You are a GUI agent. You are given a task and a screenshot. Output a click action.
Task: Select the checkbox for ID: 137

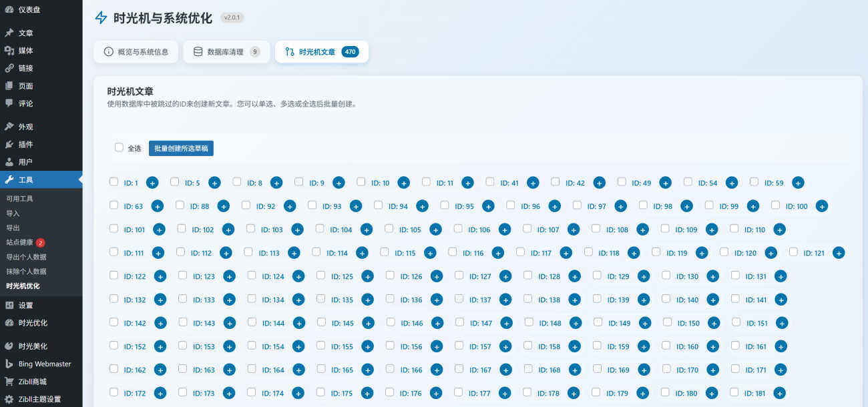click(459, 299)
